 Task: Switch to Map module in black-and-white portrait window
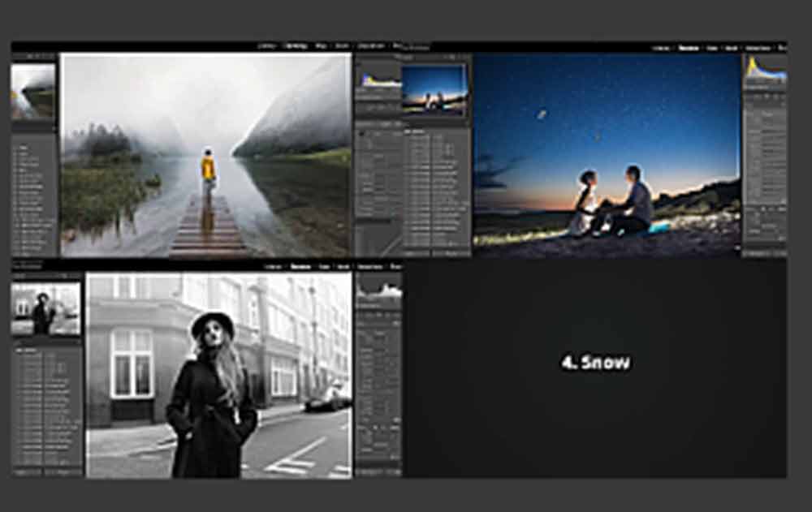(324, 267)
